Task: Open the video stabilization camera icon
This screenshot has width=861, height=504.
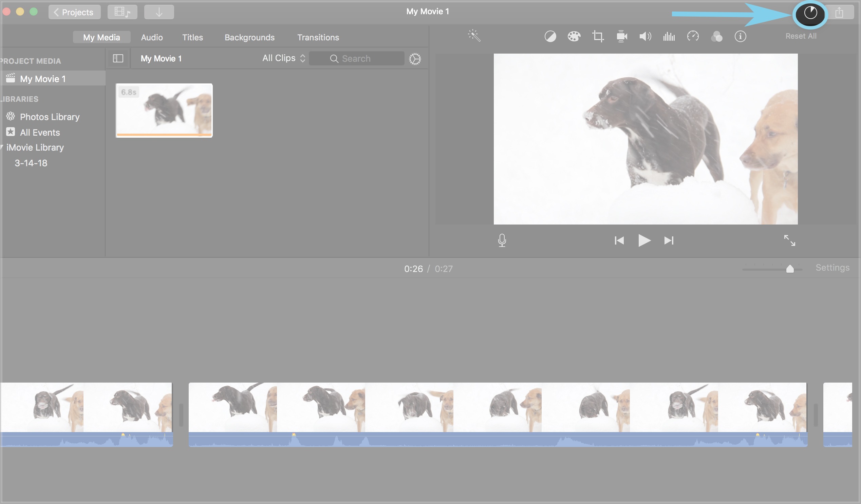Action: coord(621,36)
